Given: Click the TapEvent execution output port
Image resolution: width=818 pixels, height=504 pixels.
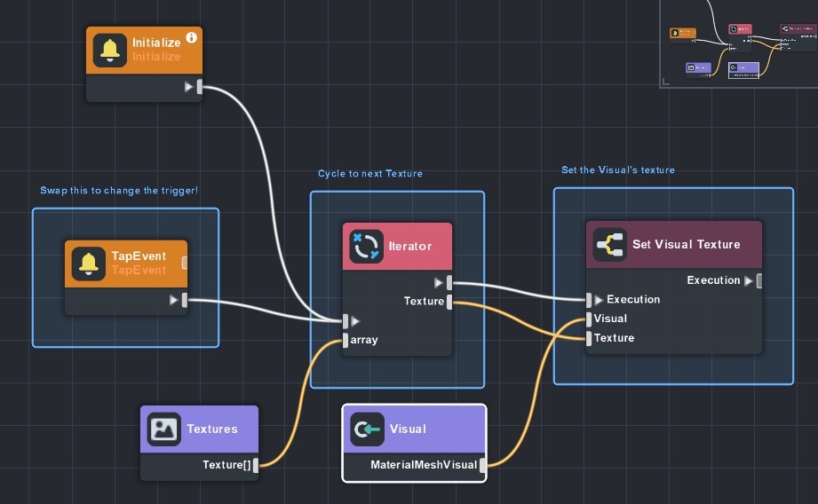Looking at the screenshot, I should point(186,300).
